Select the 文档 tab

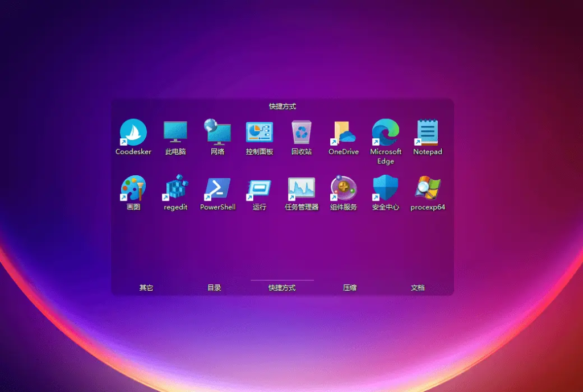[x=417, y=288]
